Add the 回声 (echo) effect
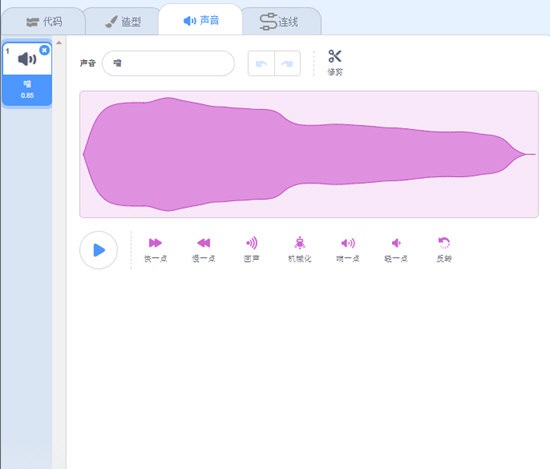Screen dimensions: 550x469 click(x=251, y=249)
